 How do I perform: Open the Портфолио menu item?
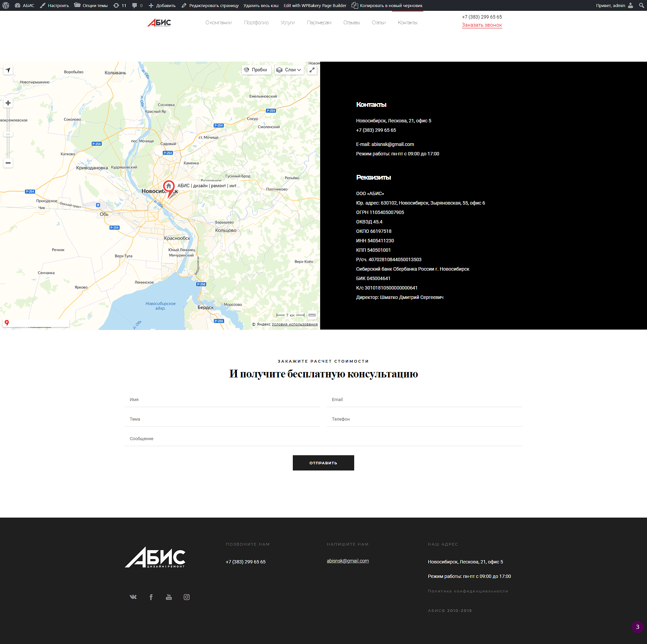coord(256,23)
